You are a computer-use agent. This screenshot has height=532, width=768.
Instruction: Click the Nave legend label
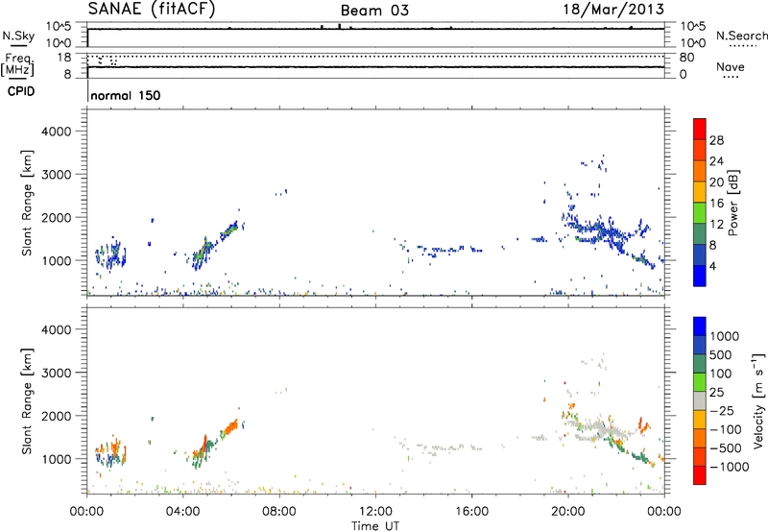[731, 66]
